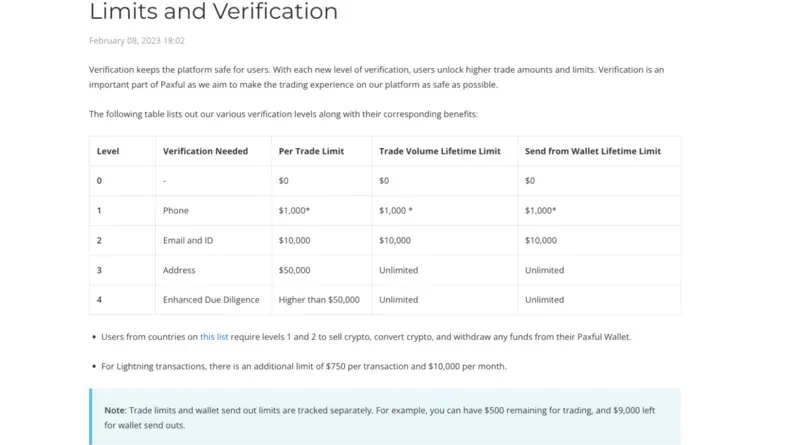Click the Limits and Verification heading
The width and height of the screenshot is (800, 445).
click(213, 11)
